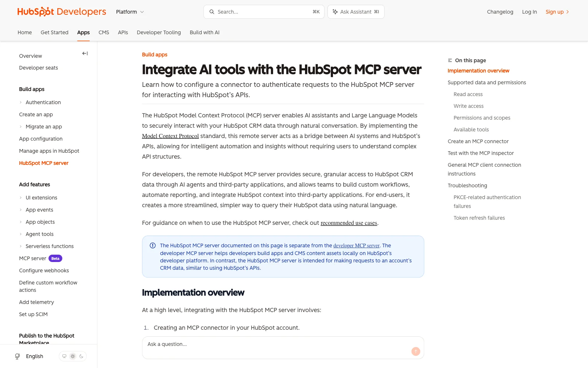
Task: Jump to Create an MCP connector section
Action: (x=478, y=141)
